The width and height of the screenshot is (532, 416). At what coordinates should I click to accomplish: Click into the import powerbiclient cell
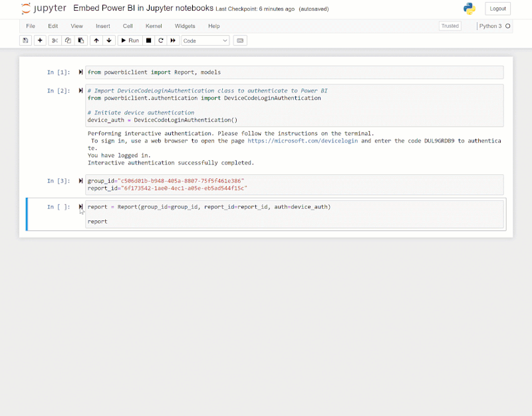[295, 73]
